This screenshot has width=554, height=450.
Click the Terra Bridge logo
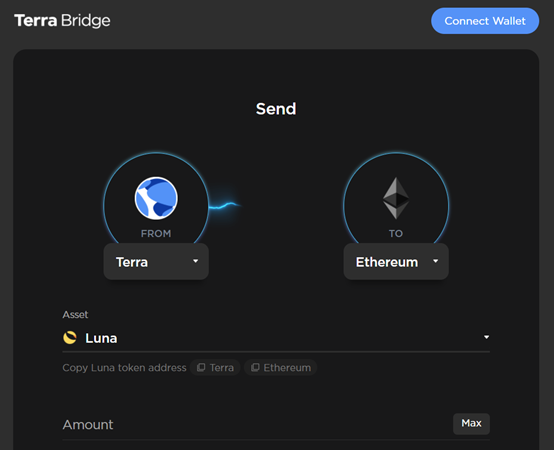coord(62,20)
